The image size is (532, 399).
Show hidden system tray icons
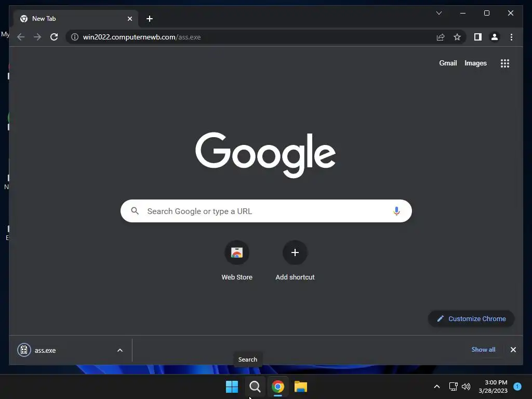[x=436, y=387]
